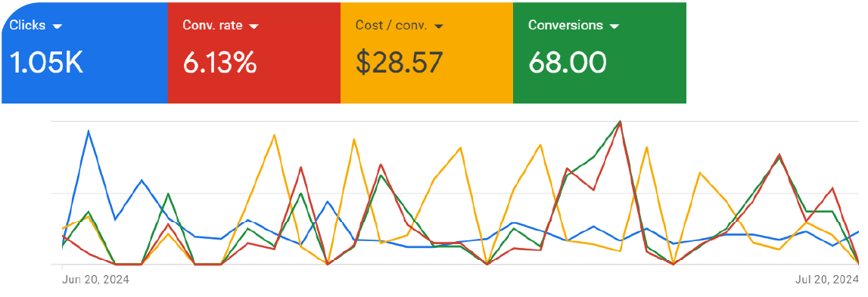Image resolution: width=868 pixels, height=297 pixels.
Task: Click the tallest peak of the blue Clicks line
Action: [89, 131]
